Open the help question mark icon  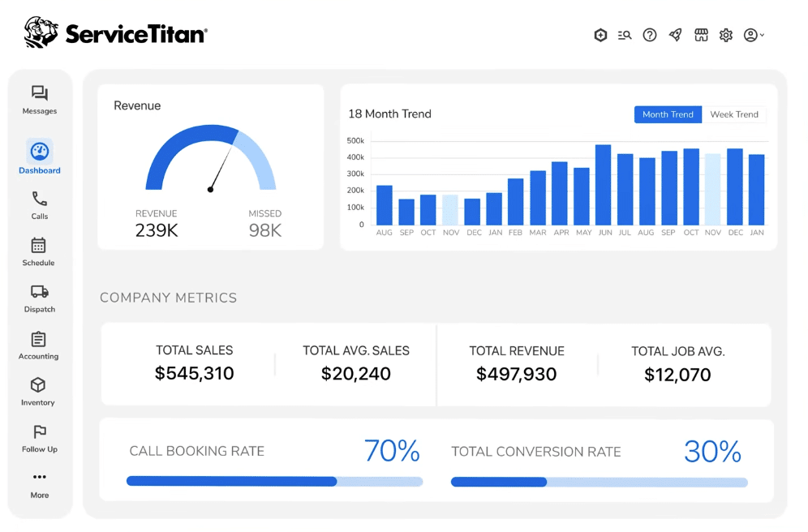coord(650,35)
